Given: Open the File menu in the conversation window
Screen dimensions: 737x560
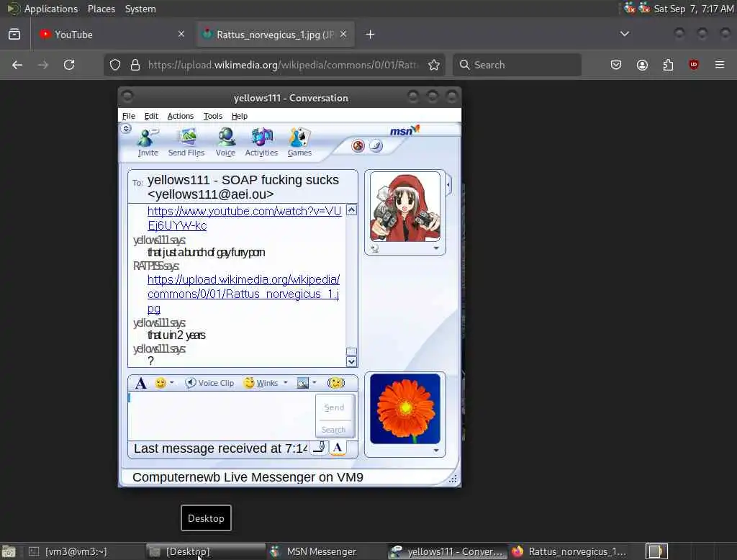Looking at the screenshot, I should [128, 116].
